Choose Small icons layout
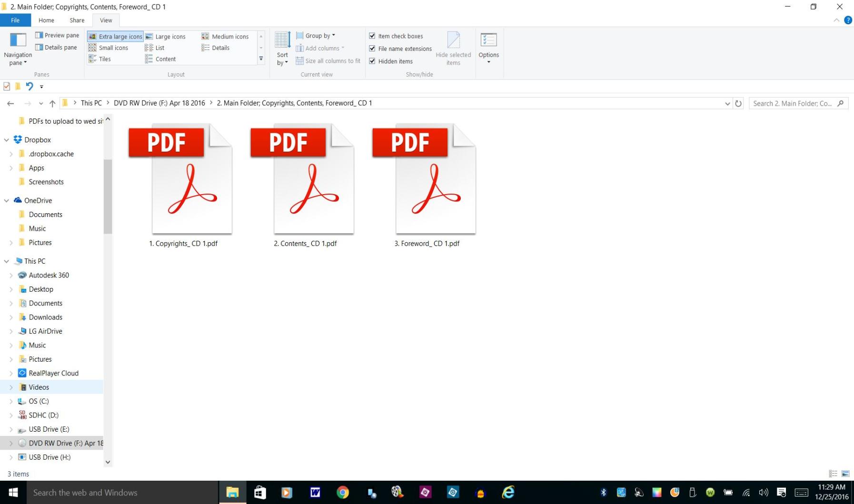 tap(109, 48)
